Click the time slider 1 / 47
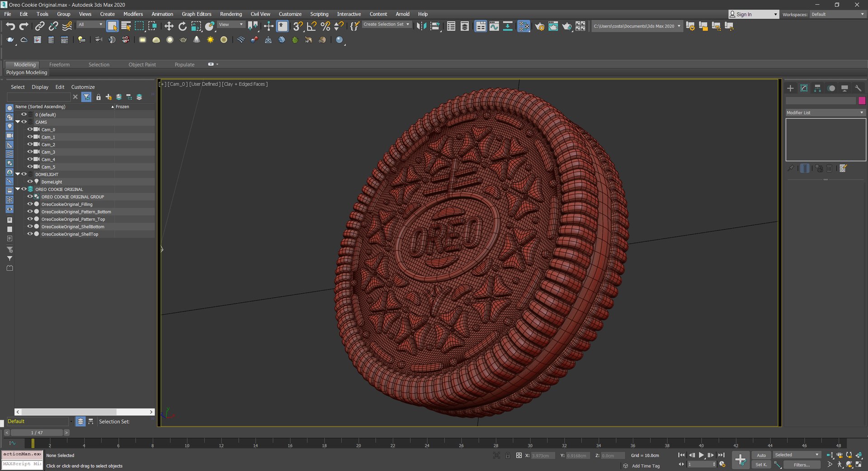Image resolution: width=868 pixels, height=471 pixels. click(37, 433)
